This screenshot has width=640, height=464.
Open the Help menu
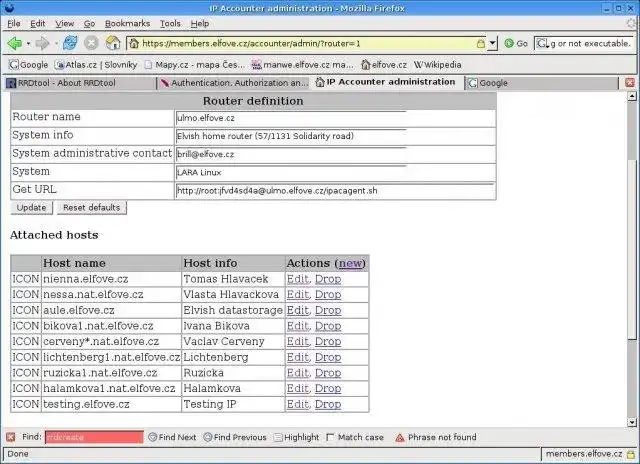click(x=200, y=24)
